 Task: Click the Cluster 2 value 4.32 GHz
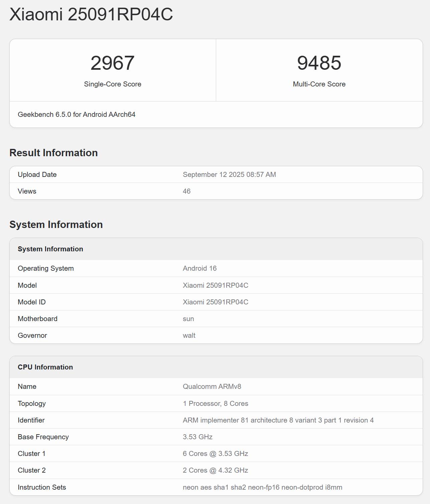(215, 470)
